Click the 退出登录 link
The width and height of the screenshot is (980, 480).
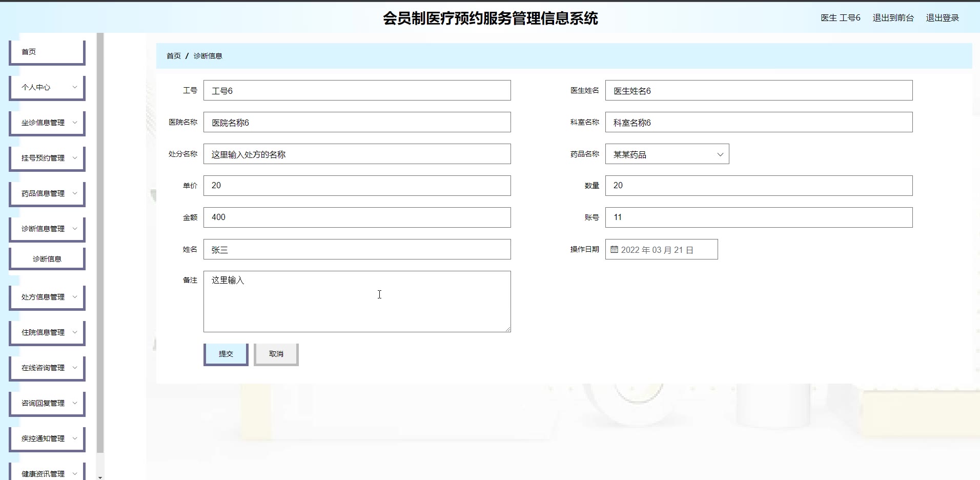tap(942, 18)
